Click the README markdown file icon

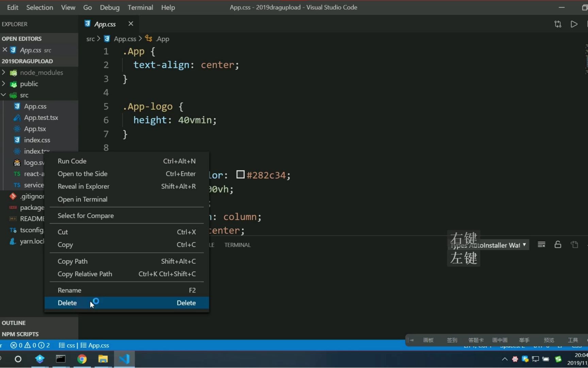[x=13, y=219]
